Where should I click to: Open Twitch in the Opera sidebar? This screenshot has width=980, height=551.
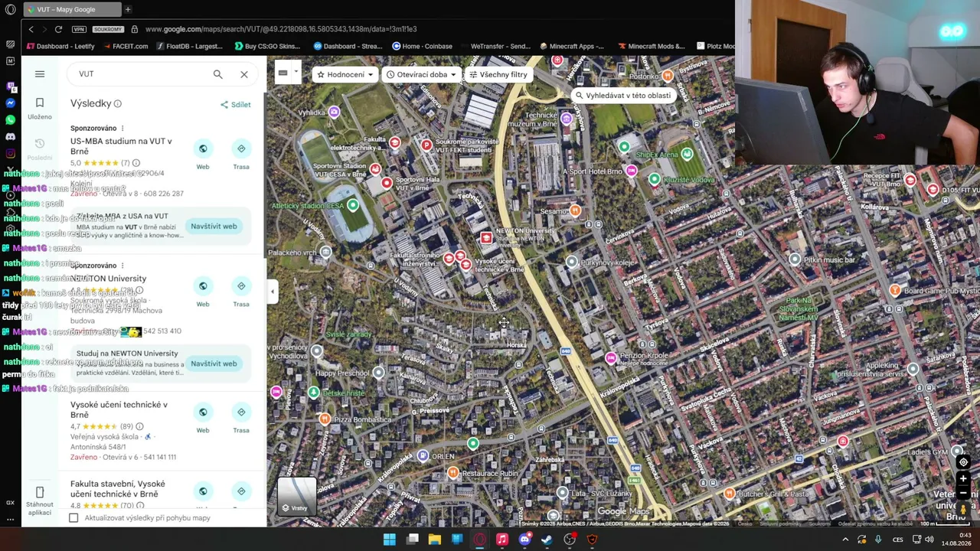tap(11, 86)
